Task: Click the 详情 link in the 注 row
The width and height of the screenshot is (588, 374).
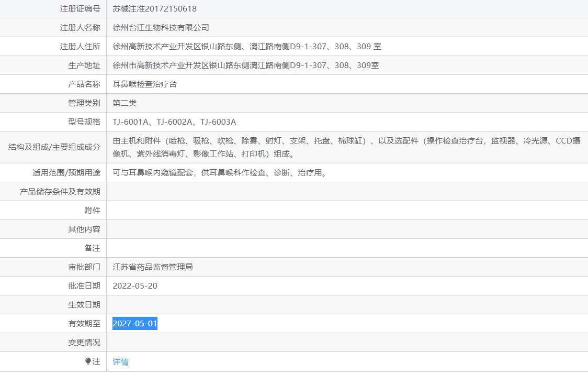Action: [120, 361]
